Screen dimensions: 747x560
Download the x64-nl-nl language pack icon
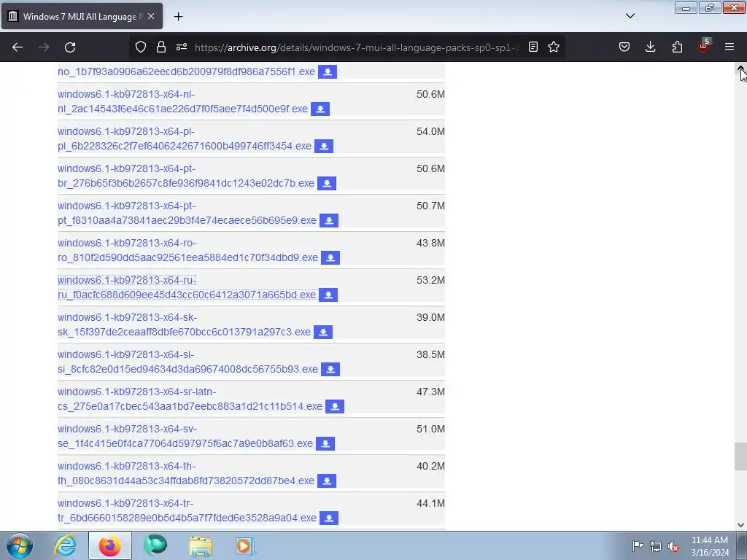320,109
